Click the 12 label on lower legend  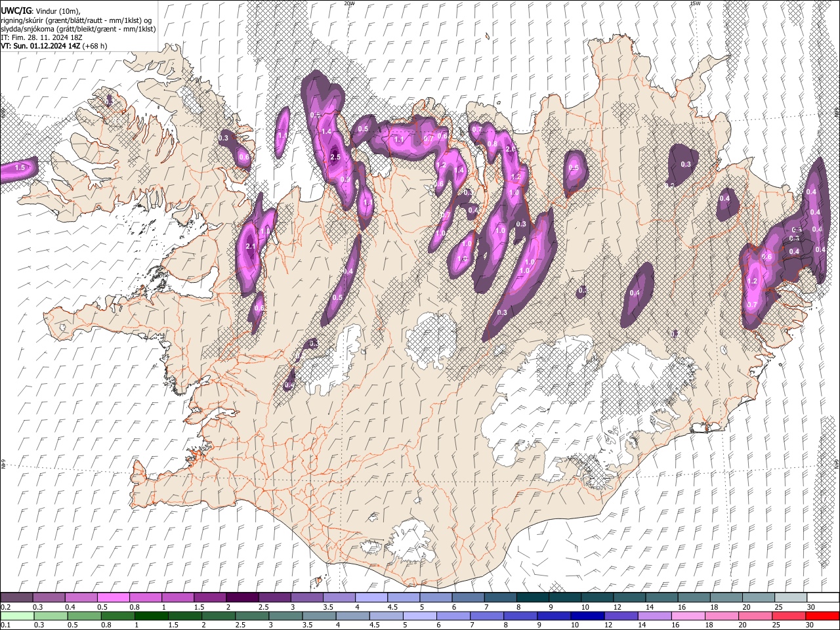[x=608, y=625]
